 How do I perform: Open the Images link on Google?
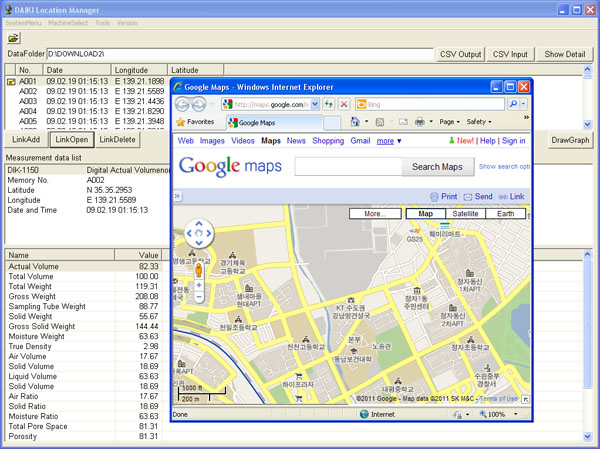(212, 141)
